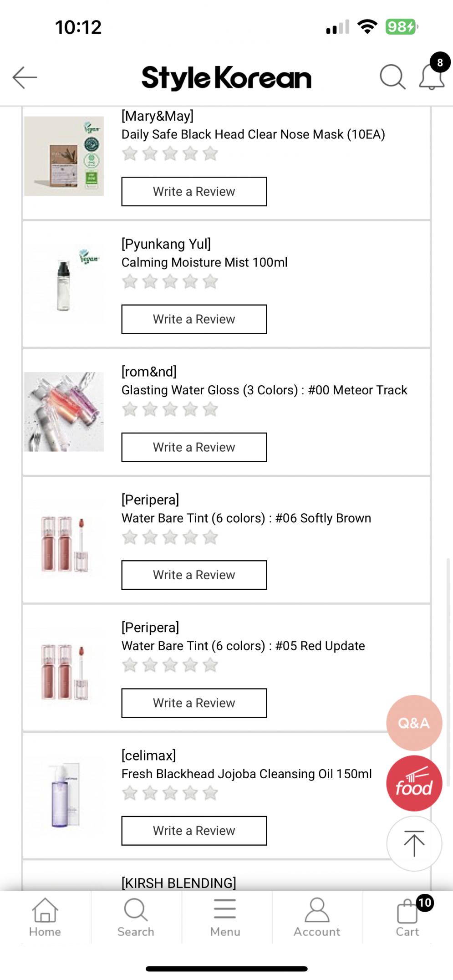Write a review for Glasting Water Gloss
Viewport: 453px width, 980px height.
pos(194,447)
